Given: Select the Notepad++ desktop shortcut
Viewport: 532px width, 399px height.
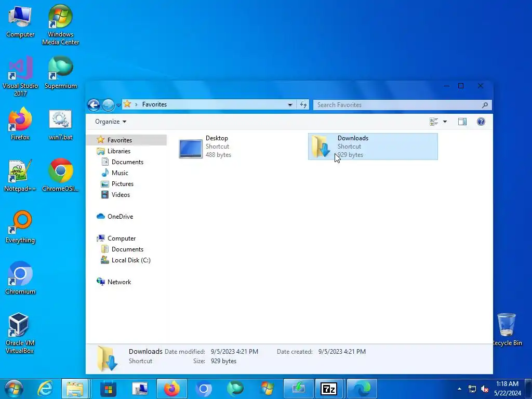Looking at the screenshot, I should [x=20, y=175].
